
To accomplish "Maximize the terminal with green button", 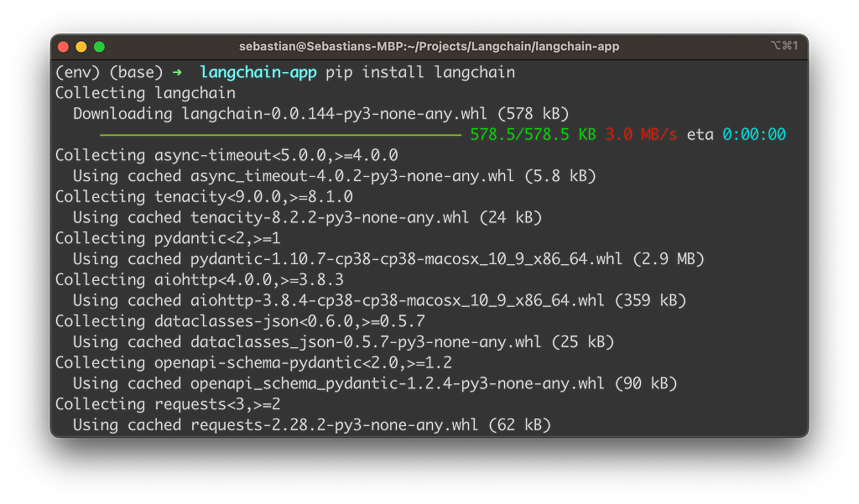I will click(x=99, y=47).
